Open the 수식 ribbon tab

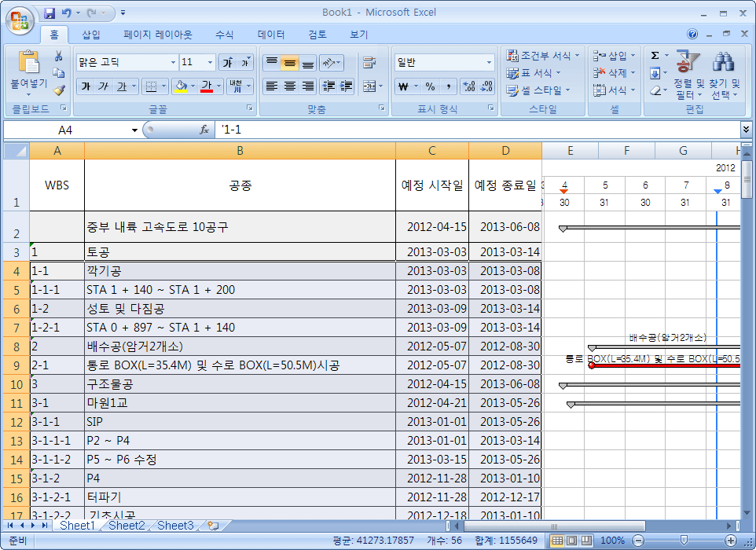224,35
